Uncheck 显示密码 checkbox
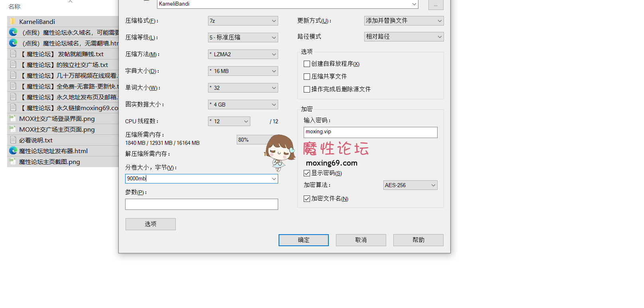The width and height of the screenshot is (644, 308). click(306, 173)
